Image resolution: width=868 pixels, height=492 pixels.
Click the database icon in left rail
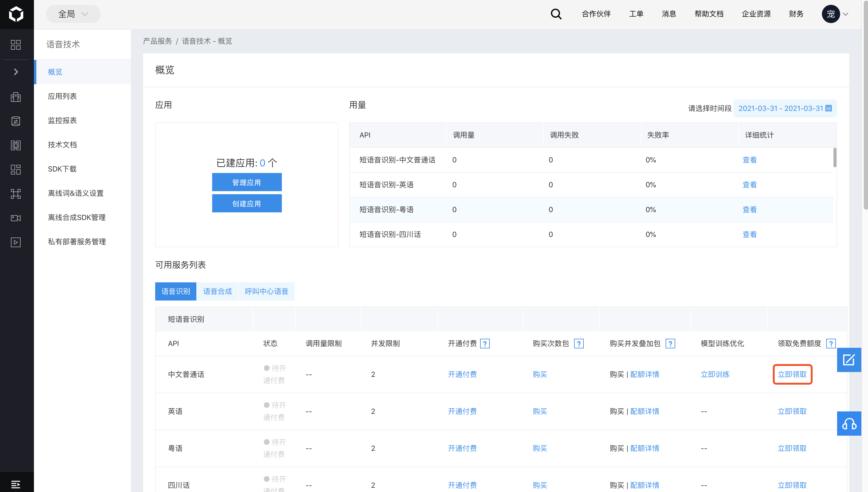point(16,121)
